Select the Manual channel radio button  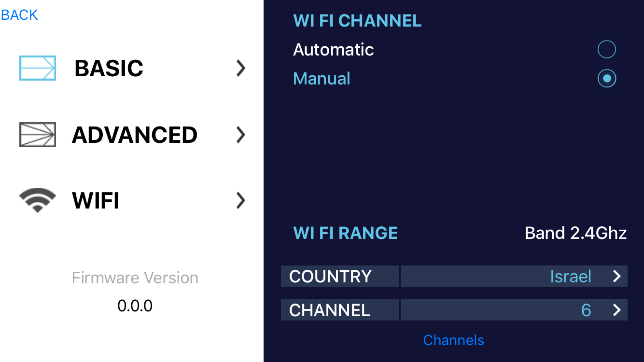tap(606, 78)
